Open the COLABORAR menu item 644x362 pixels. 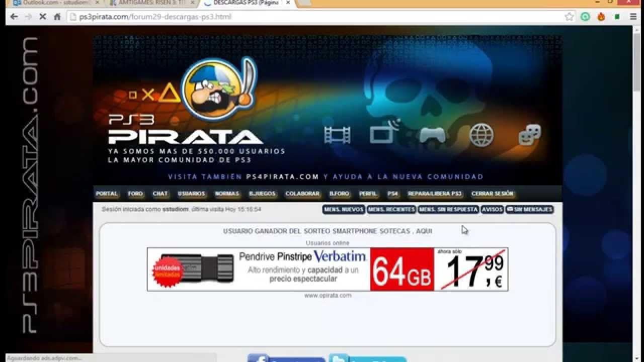[302, 194]
